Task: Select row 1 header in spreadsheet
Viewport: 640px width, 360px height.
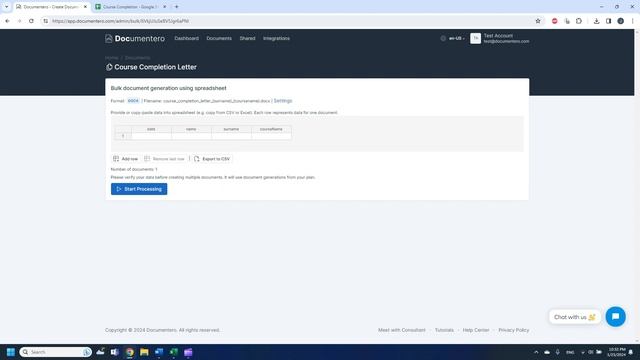Action: (x=123, y=136)
